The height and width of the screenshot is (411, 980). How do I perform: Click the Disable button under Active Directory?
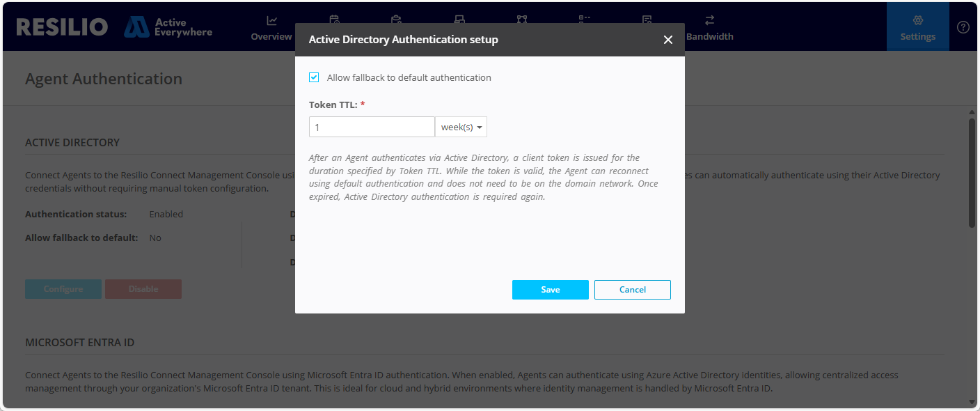pyautogui.click(x=143, y=289)
